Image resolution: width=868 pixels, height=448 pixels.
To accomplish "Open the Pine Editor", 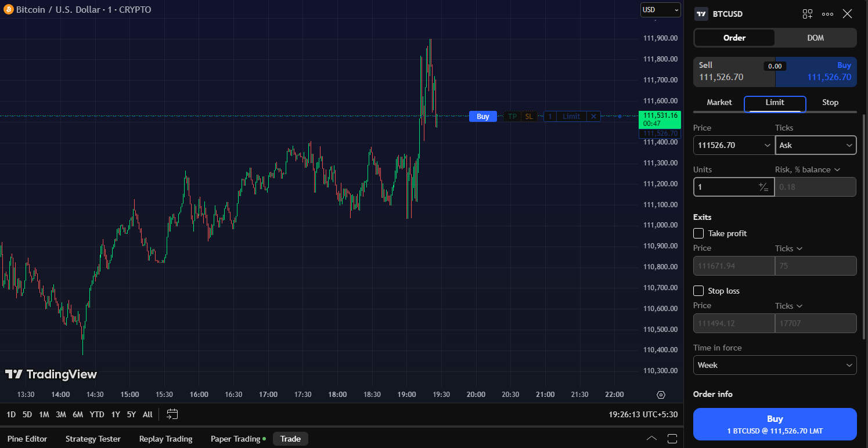I will [27, 439].
